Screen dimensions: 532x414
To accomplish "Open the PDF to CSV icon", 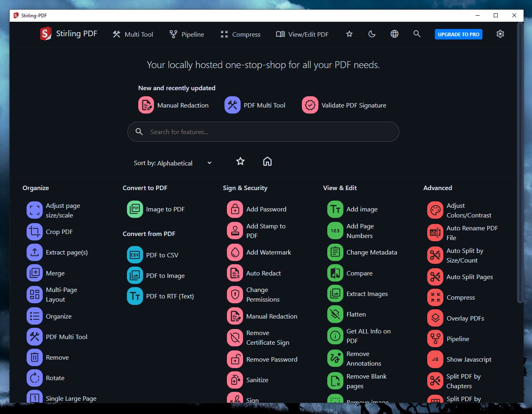I will (x=135, y=255).
